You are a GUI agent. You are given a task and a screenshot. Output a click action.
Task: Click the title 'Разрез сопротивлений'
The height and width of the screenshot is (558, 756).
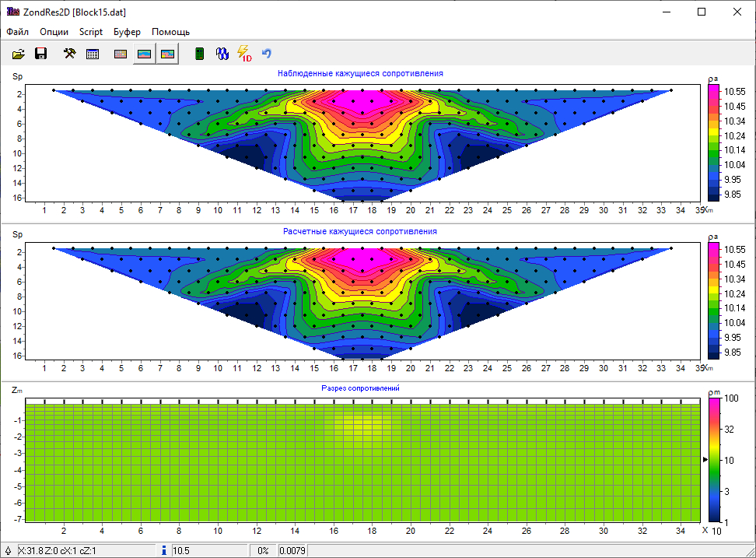click(360, 388)
